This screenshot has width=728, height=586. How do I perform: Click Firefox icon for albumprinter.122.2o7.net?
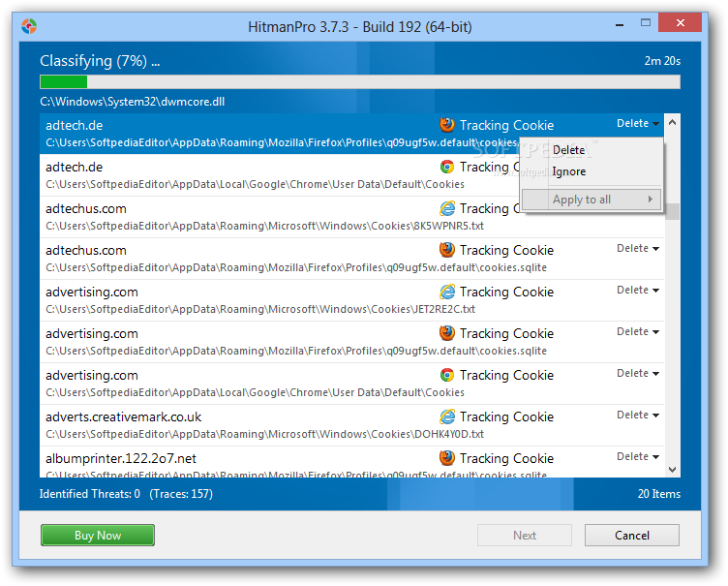(446, 458)
